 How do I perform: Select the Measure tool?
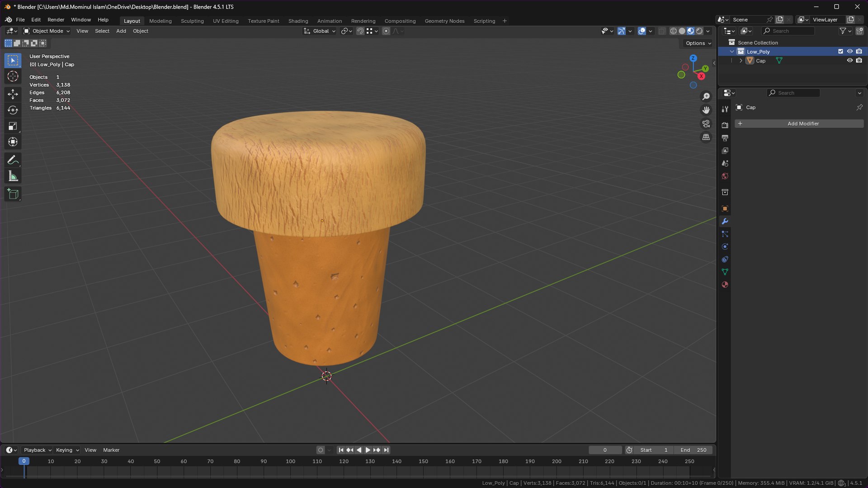pos(13,176)
